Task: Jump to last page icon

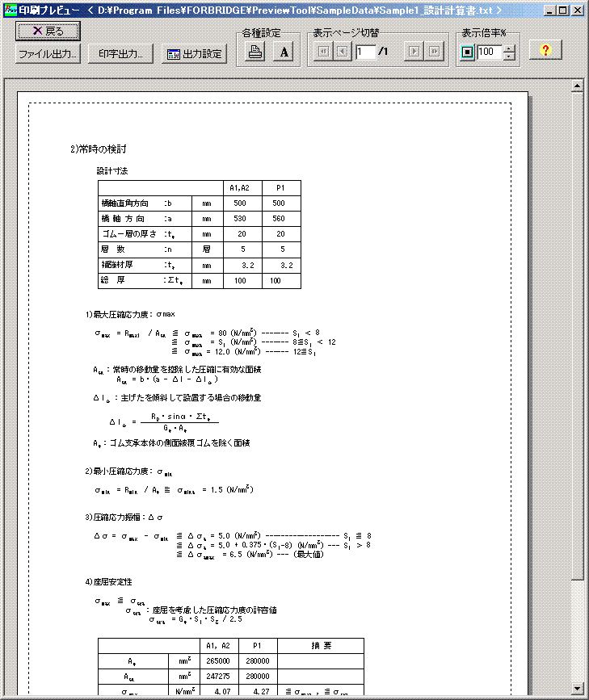Action: pos(434,52)
